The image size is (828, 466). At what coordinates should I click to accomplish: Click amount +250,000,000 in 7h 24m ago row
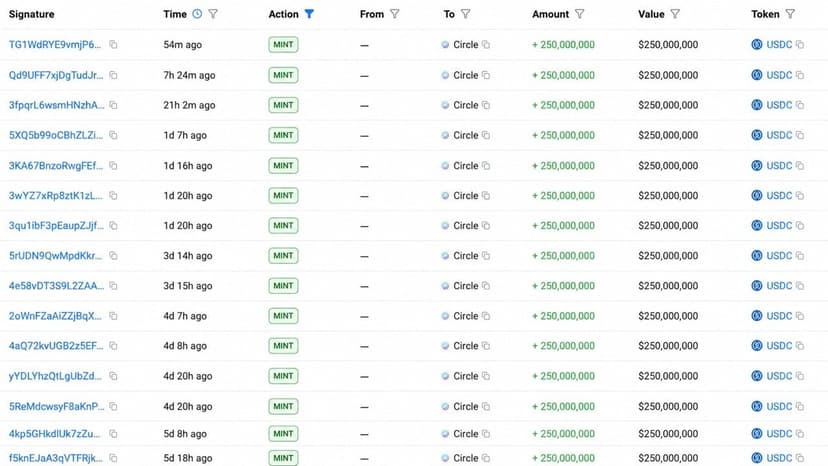563,75
